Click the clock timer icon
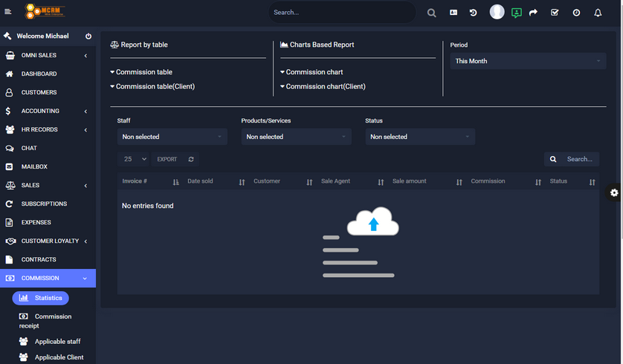This screenshot has width=623, height=364. tap(576, 13)
